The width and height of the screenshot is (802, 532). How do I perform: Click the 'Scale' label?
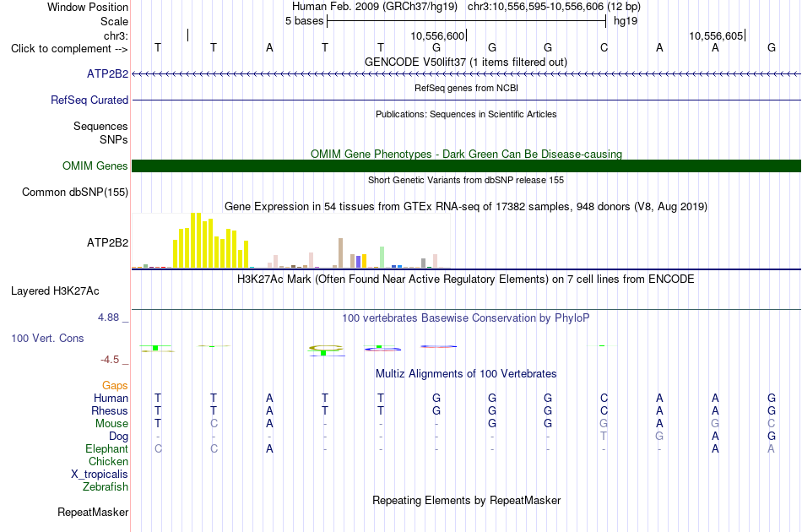[x=114, y=21]
